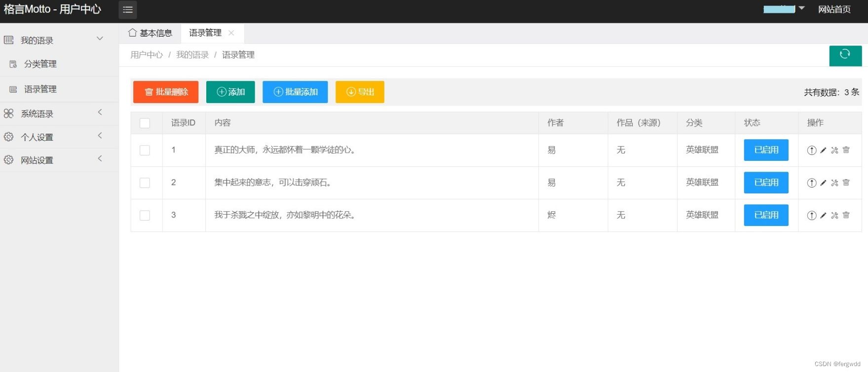Click the 系统语录 sidebar icon
The image size is (868, 372).
(x=8, y=113)
